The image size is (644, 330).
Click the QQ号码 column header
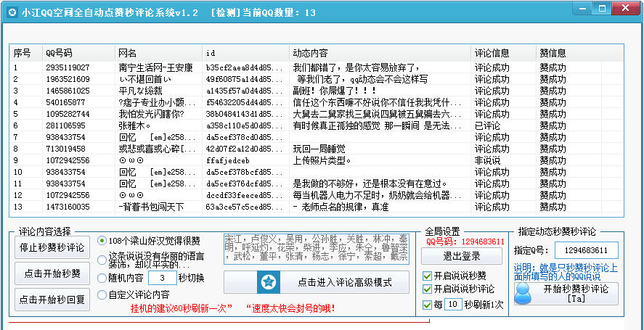[x=78, y=53]
